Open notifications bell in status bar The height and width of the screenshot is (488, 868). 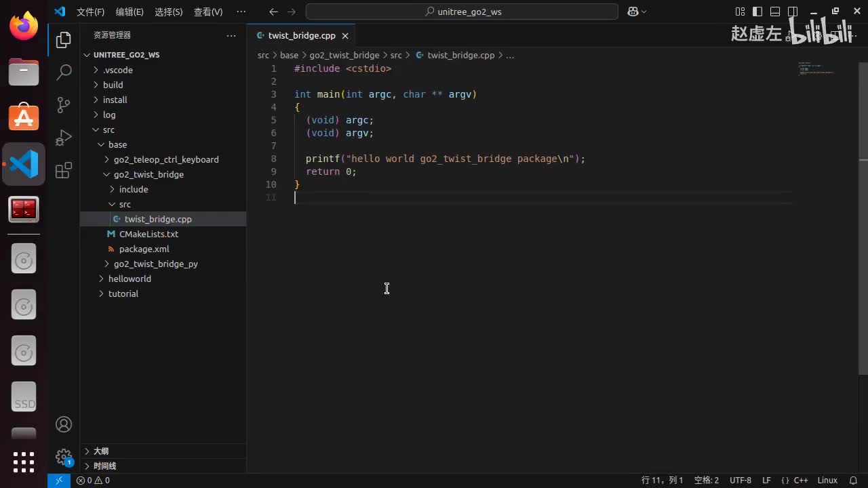tap(853, 481)
